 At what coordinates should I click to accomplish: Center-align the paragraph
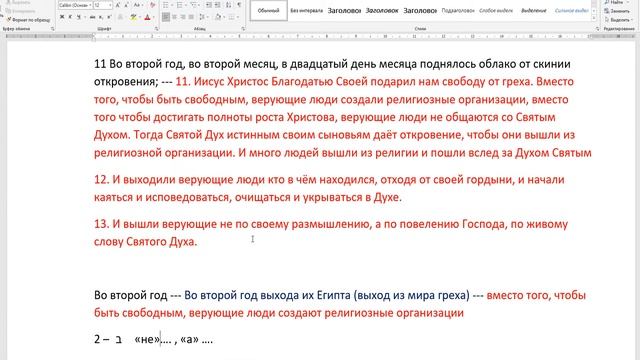click(x=174, y=17)
